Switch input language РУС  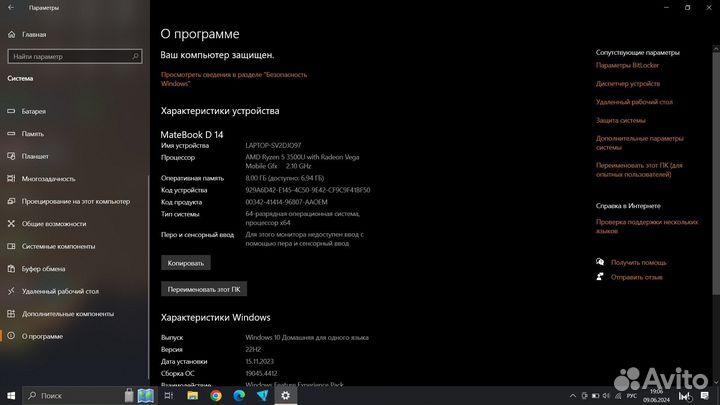[632, 396]
